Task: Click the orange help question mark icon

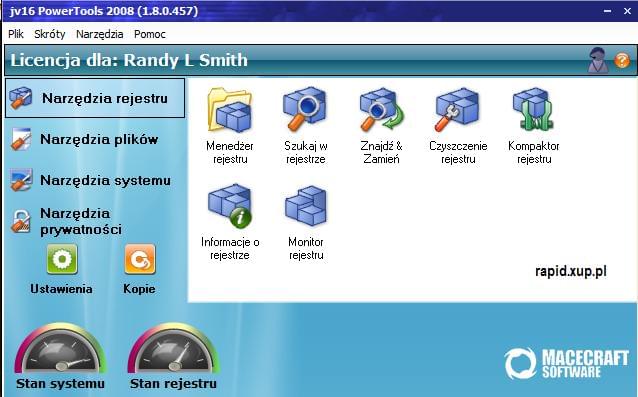Action: coord(622,61)
